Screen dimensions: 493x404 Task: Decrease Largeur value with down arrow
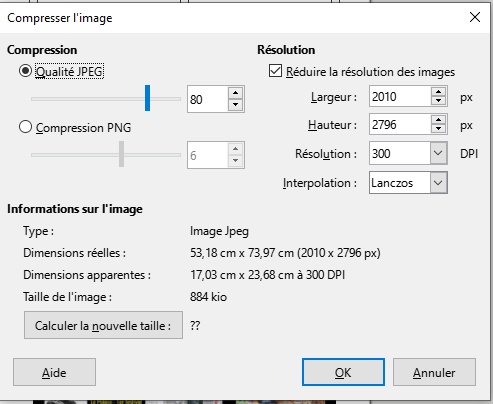438,100
